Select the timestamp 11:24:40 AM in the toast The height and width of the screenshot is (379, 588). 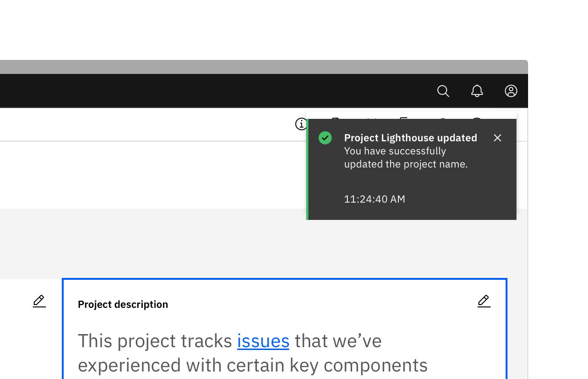(x=374, y=199)
